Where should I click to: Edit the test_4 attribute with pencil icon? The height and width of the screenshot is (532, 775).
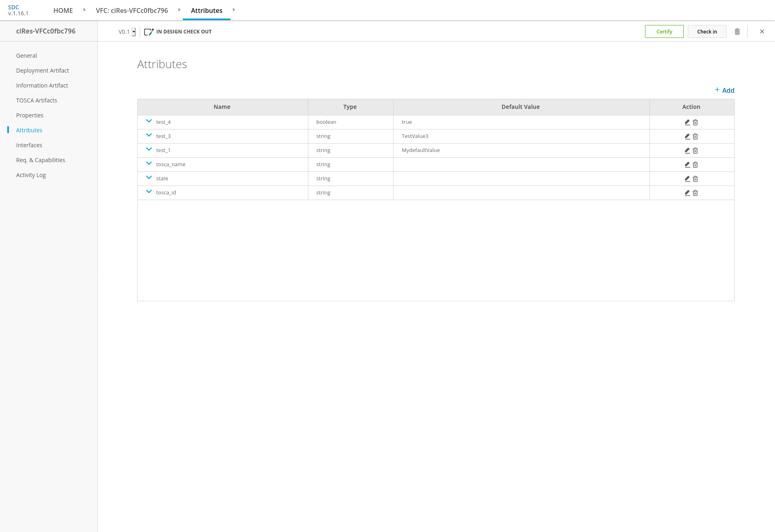(687, 122)
